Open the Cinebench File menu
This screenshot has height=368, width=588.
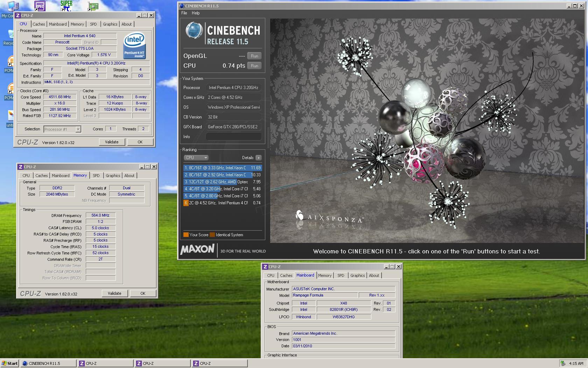(184, 13)
